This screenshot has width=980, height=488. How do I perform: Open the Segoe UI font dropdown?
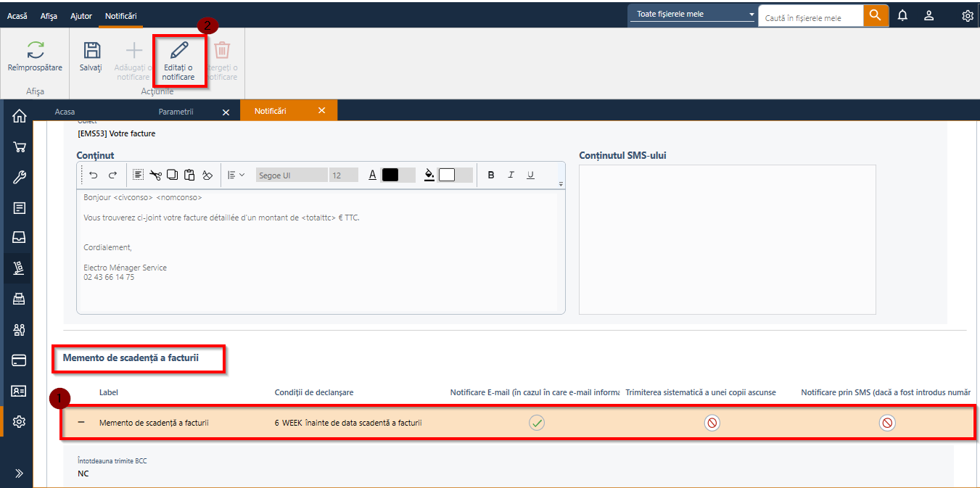tap(291, 175)
